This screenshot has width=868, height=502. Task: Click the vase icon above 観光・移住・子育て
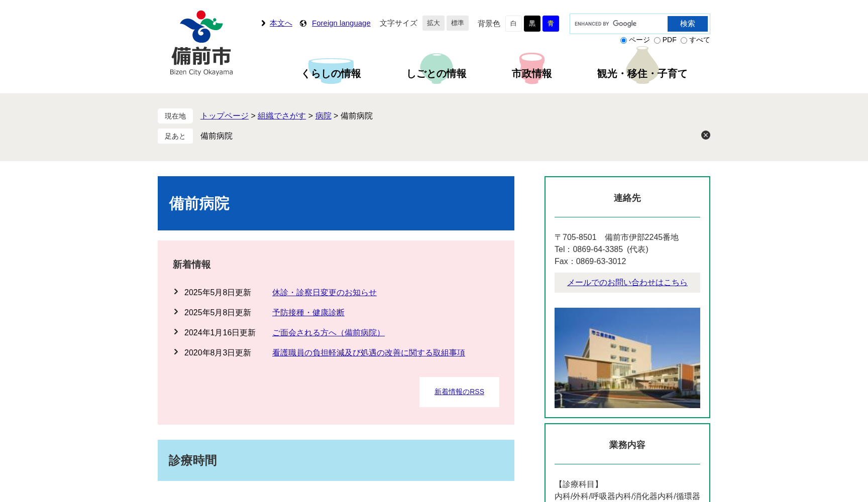643,63
